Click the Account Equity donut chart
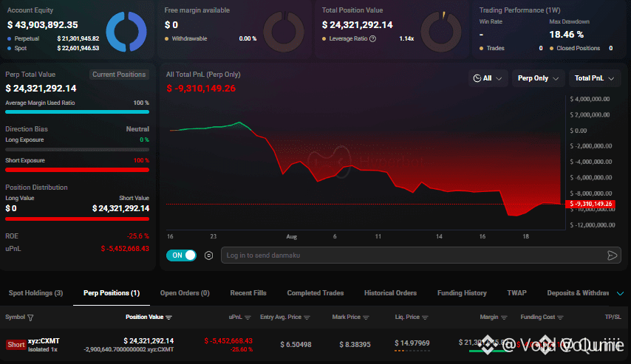This screenshot has width=631, height=364. 126,31
